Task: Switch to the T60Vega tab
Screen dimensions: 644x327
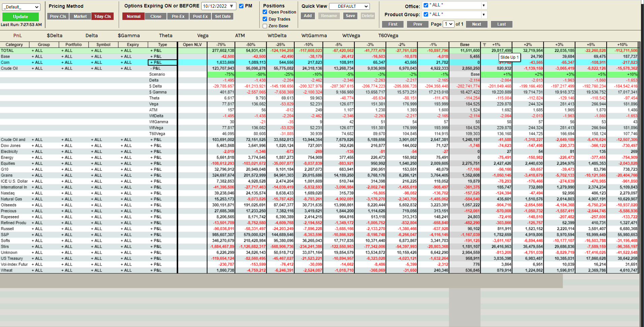Action: tap(388, 35)
